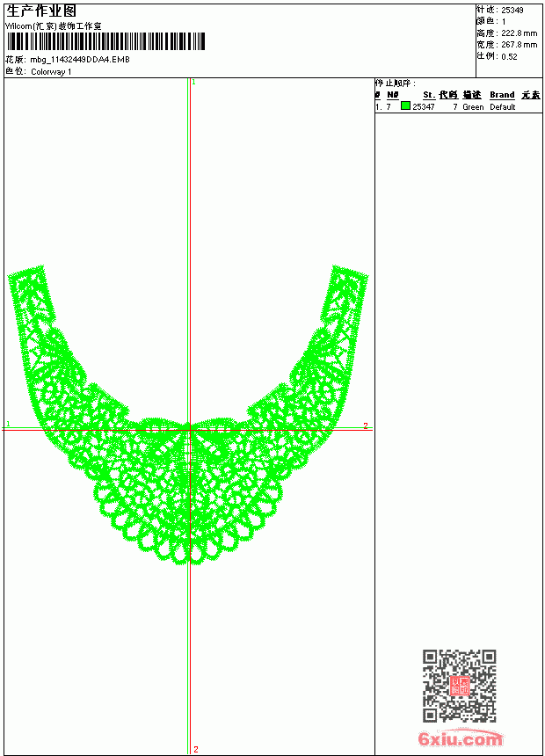The height and width of the screenshot is (756, 545).
Task: Click the 222.8 mm height value
Action: pos(519,33)
